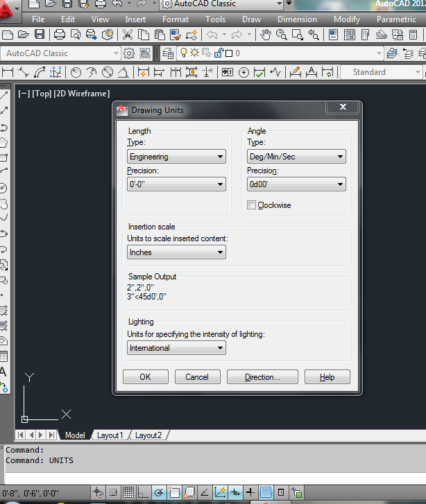Open the Dimension menu
426x504 pixels.
297,19
